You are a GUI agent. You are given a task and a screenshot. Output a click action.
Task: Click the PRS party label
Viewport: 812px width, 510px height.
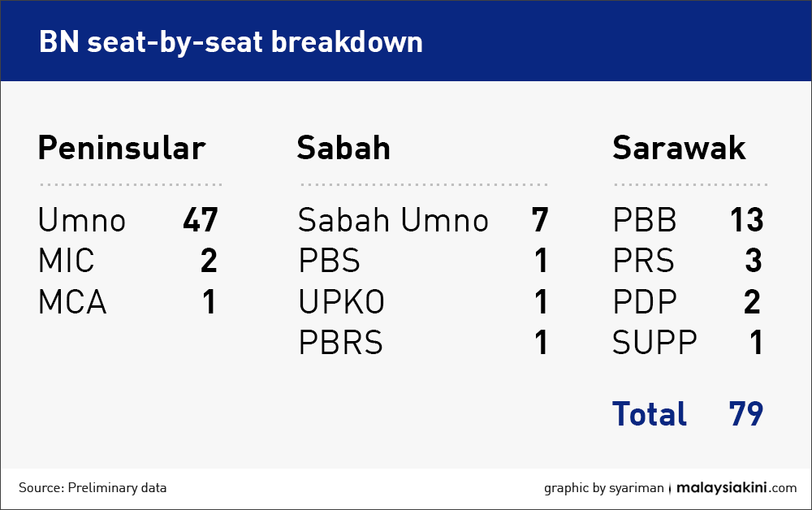(x=644, y=261)
